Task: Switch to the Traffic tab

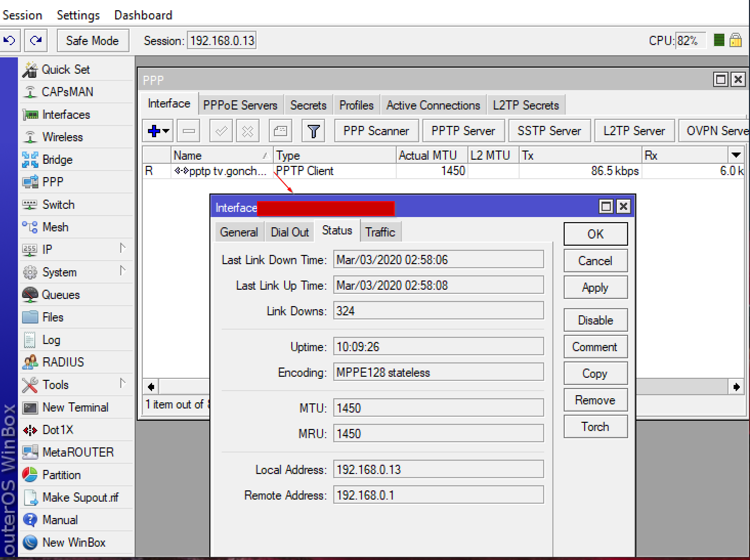Action: [x=380, y=232]
